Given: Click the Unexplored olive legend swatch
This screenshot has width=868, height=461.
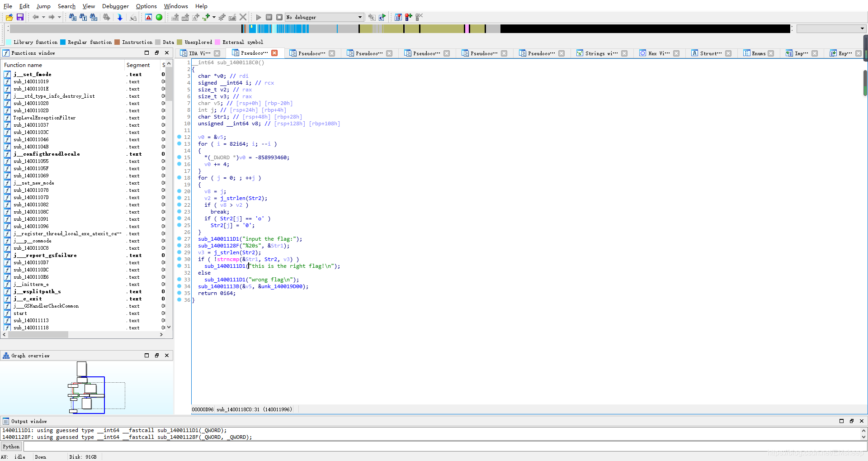Looking at the screenshot, I should 179,42.
